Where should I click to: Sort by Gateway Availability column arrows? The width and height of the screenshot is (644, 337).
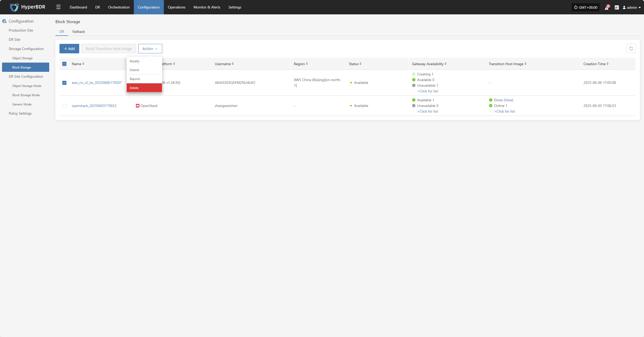[x=446, y=64]
